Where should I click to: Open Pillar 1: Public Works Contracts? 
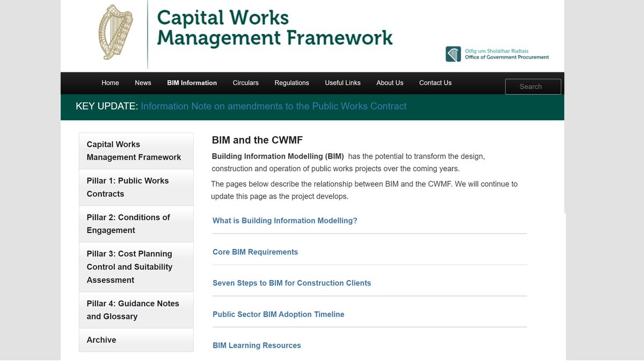136,187
